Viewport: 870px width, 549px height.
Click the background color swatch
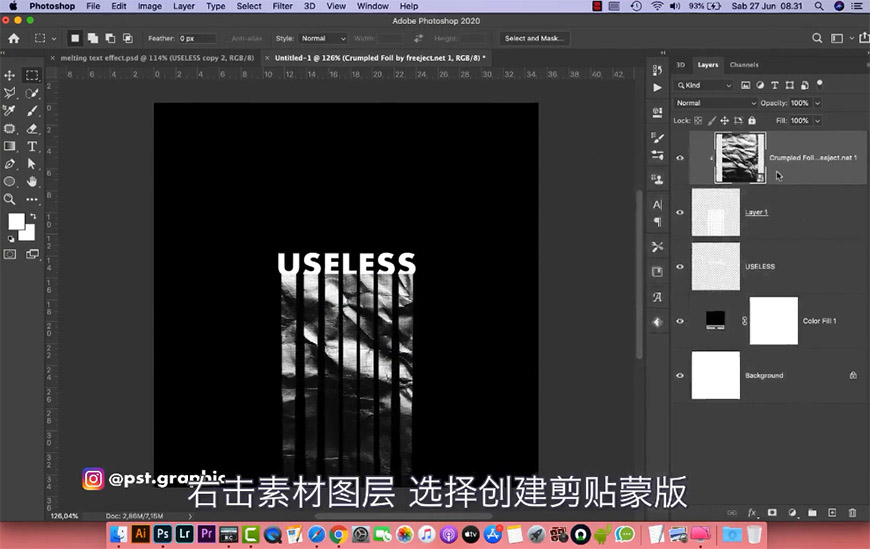[x=30, y=234]
